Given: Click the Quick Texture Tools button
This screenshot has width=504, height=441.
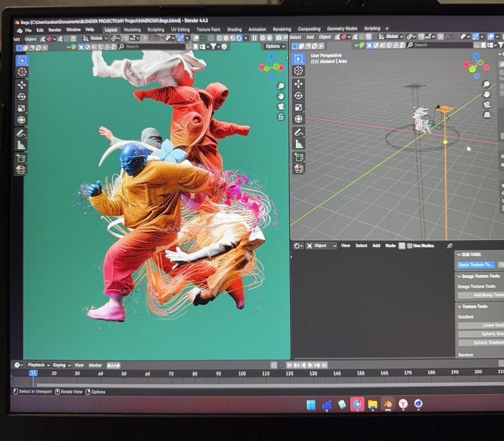Looking at the screenshot, I should click(475, 265).
